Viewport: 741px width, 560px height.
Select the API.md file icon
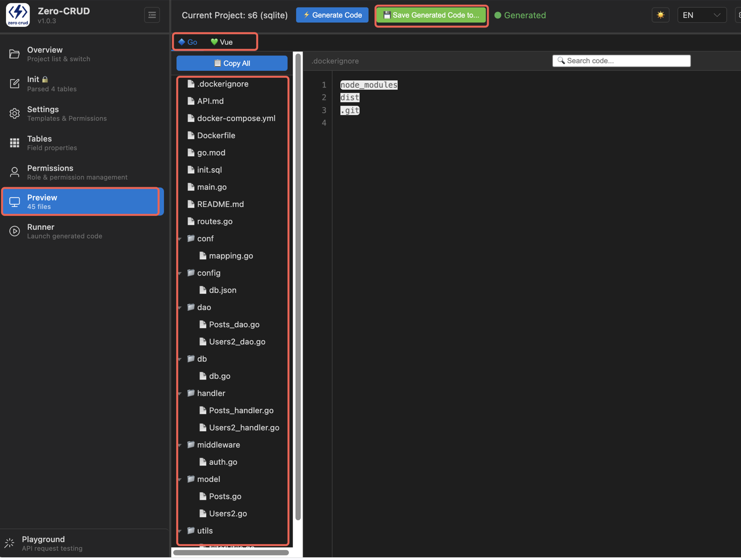pyautogui.click(x=191, y=101)
